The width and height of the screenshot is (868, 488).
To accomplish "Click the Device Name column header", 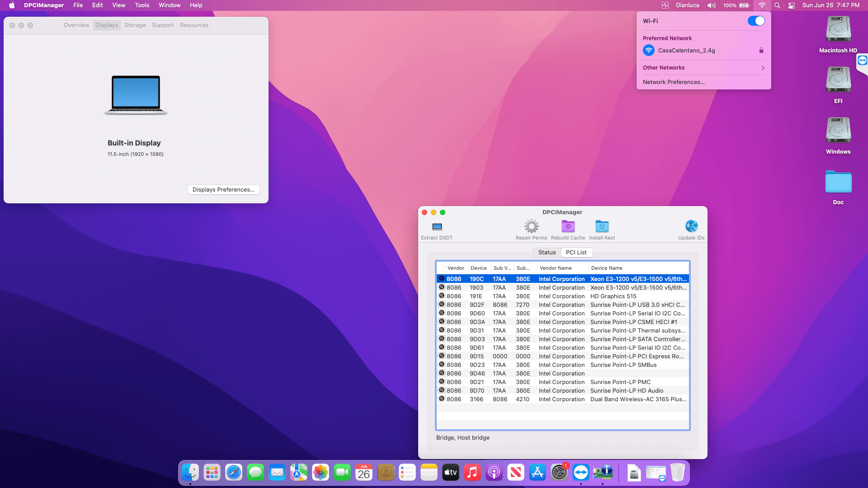I will point(638,268).
